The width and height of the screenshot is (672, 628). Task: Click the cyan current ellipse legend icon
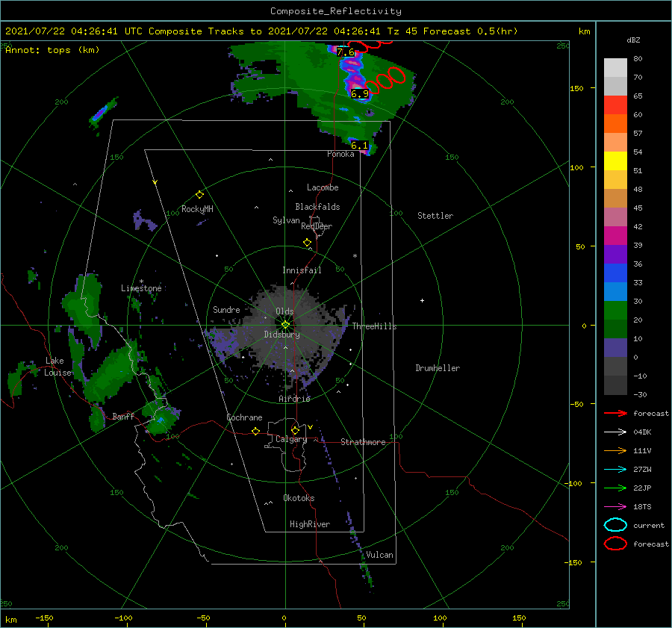pos(615,525)
